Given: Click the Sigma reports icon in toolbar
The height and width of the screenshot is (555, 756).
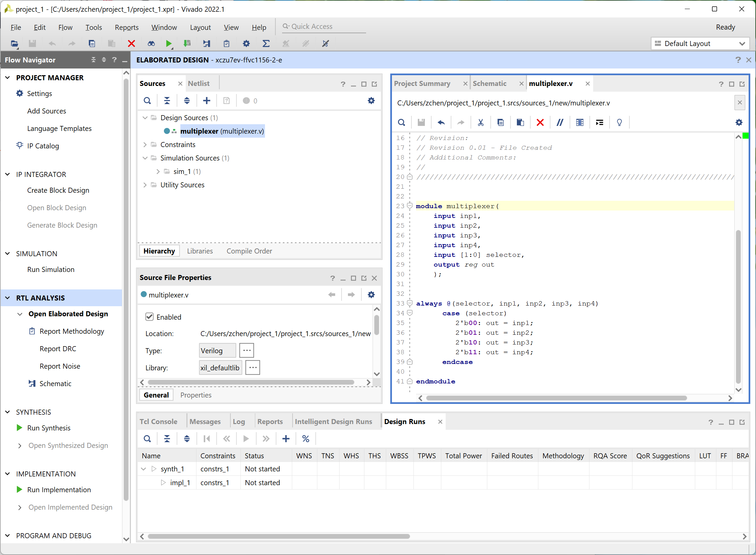Looking at the screenshot, I should tap(266, 44).
